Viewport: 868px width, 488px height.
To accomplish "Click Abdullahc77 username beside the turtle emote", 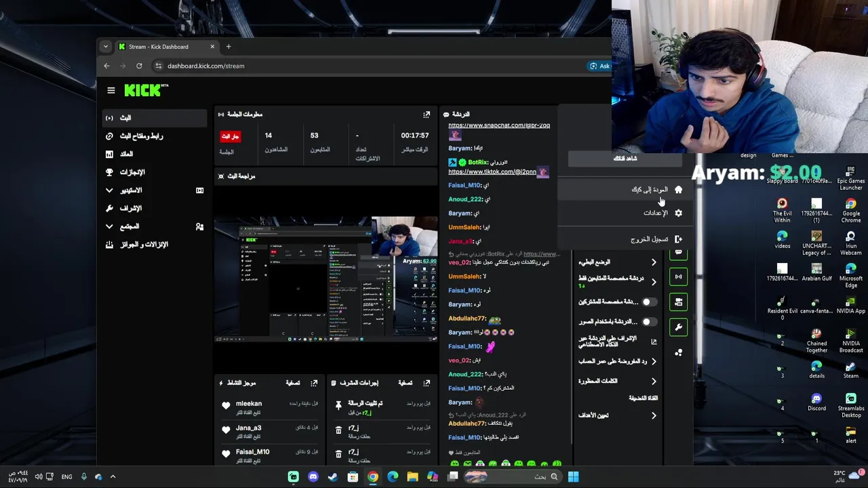I will point(467,319).
